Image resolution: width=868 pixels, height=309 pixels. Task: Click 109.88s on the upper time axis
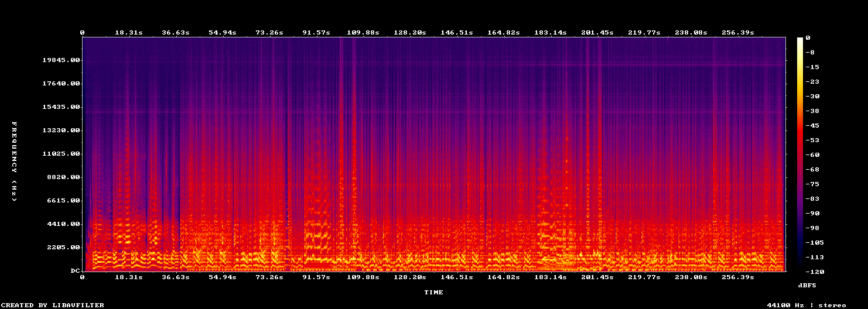click(x=363, y=32)
